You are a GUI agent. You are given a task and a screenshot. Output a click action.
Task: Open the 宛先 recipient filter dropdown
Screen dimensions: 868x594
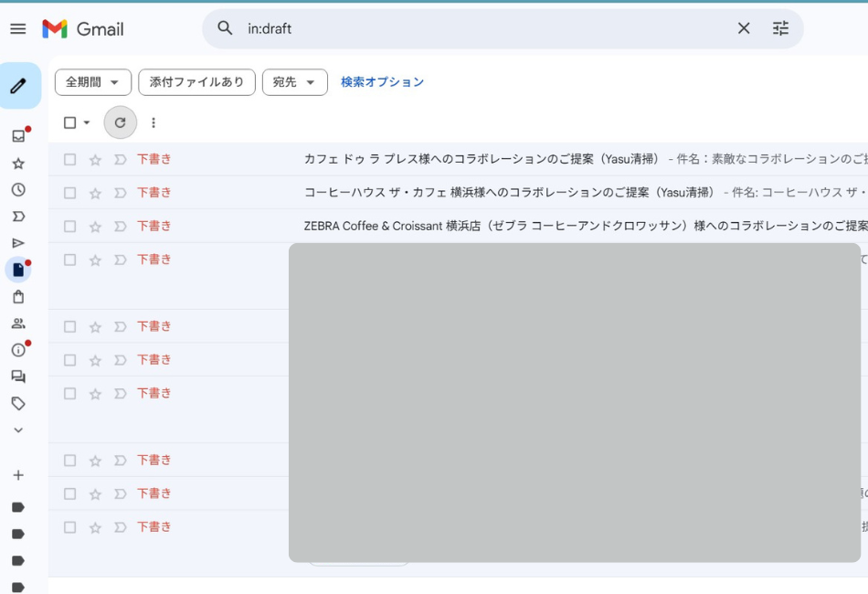pyautogui.click(x=294, y=82)
